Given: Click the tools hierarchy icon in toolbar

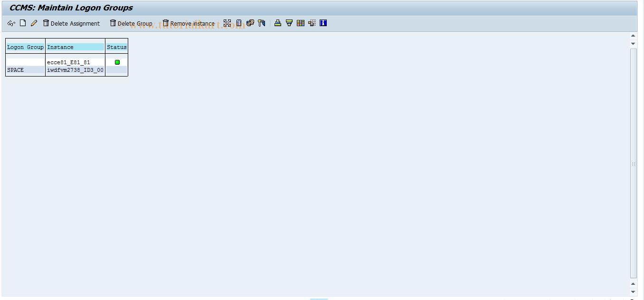Looking at the screenshot, I should coord(262,23).
